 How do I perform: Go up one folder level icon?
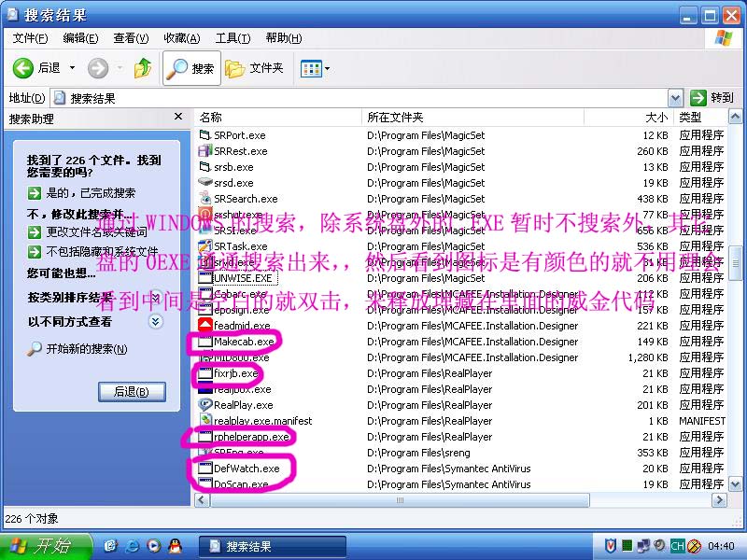(x=143, y=68)
